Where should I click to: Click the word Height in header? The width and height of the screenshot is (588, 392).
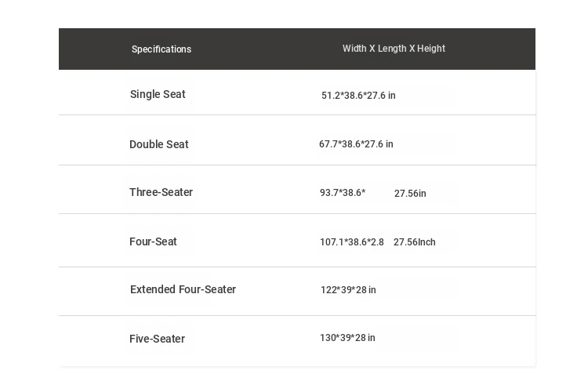431,49
